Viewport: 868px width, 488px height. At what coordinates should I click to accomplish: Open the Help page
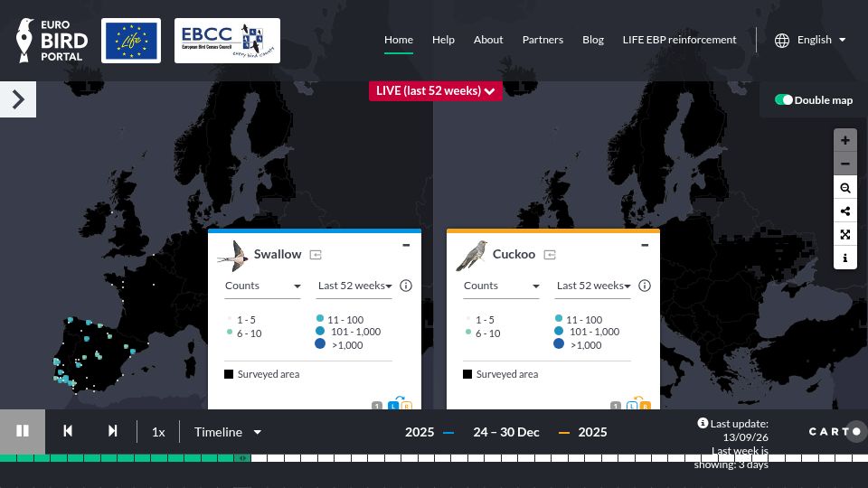tap(443, 40)
